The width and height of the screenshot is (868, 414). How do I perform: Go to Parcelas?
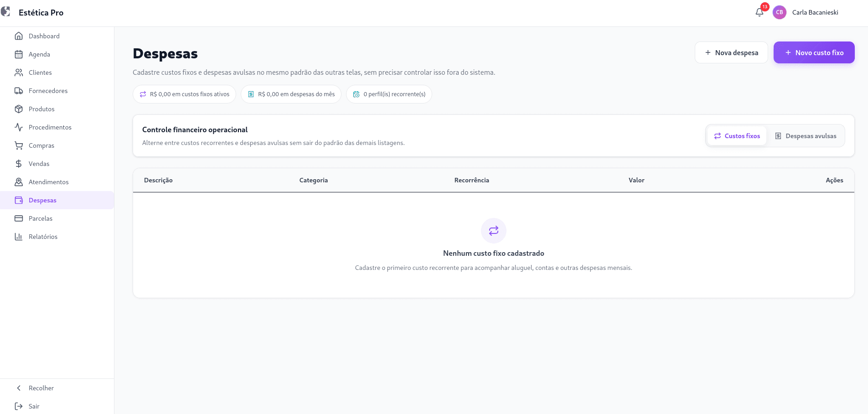57,218
